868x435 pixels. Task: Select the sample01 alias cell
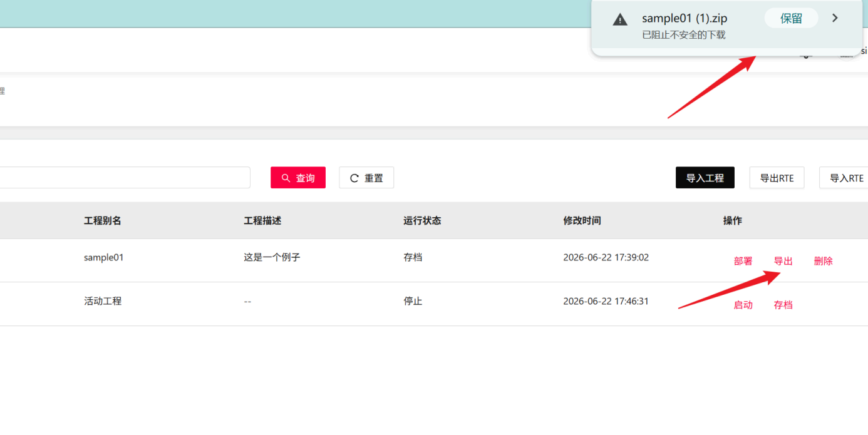pos(104,257)
